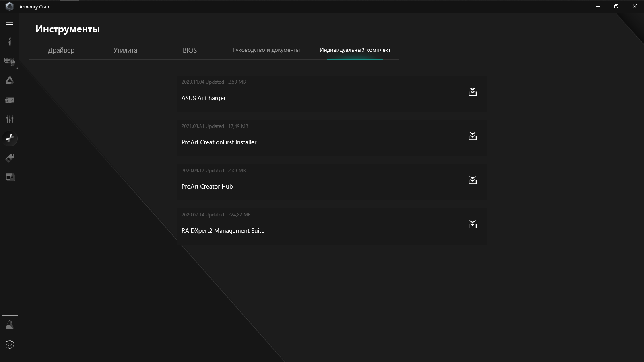Switch to the Драйвер tab
Screen dimensions: 644x362
pos(61,50)
